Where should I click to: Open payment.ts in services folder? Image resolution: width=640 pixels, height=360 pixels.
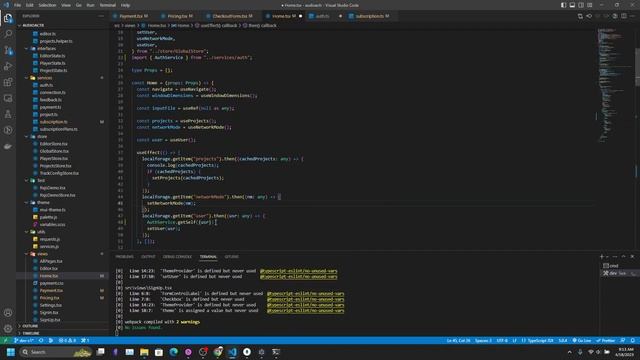tap(51, 107)
